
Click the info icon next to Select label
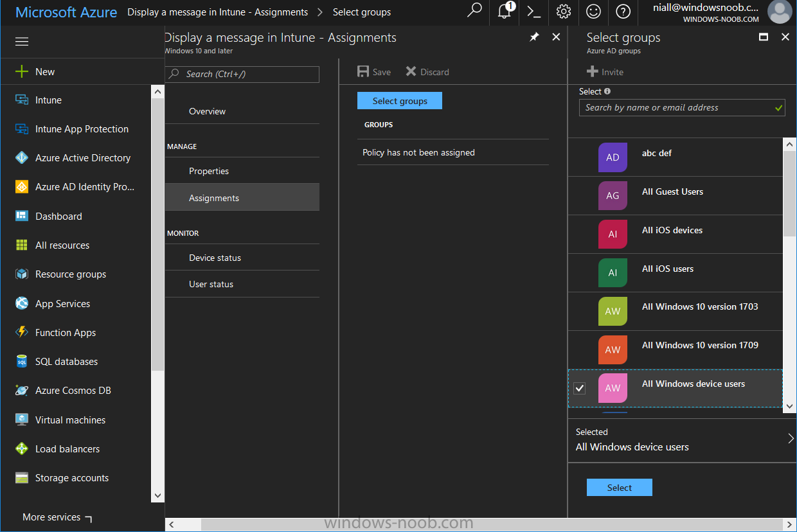pyautogui.click(x=607, y=91)
